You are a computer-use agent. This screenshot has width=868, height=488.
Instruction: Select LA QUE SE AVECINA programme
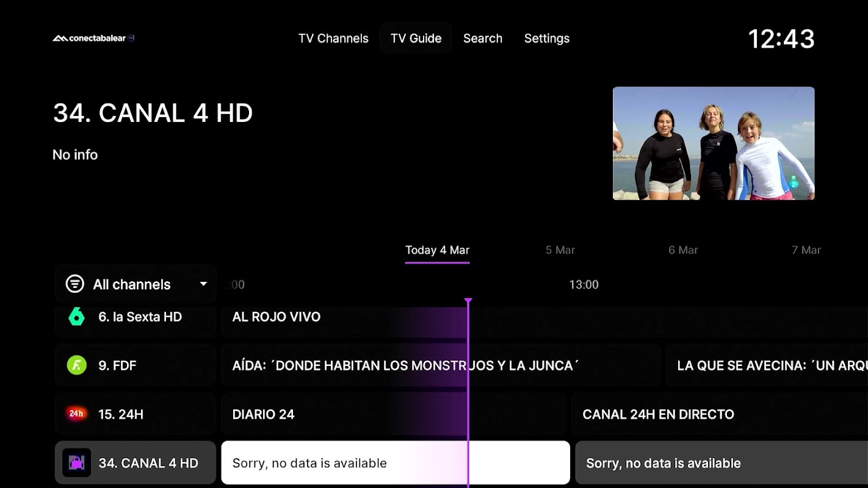[x=767, y=365]
